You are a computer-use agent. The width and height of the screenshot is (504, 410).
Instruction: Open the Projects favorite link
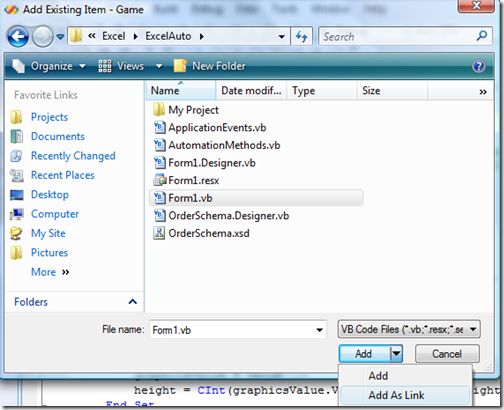click(x=49, y=117)
